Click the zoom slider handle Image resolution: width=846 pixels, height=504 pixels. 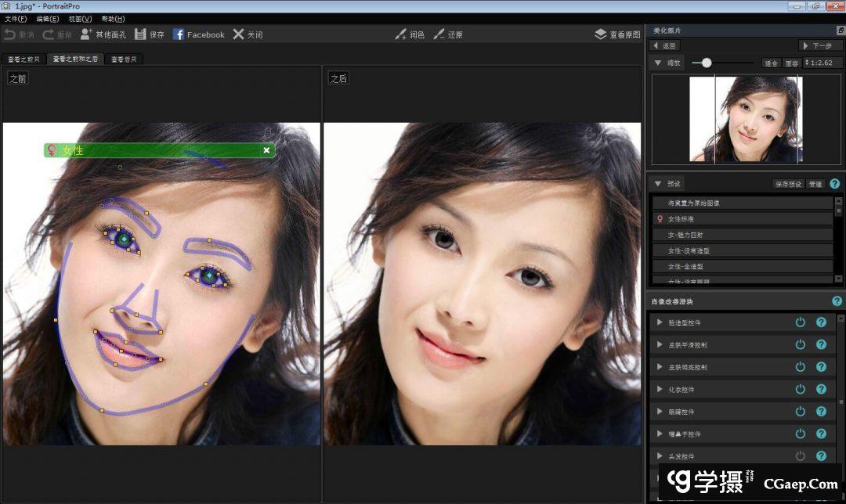point(707,63)
